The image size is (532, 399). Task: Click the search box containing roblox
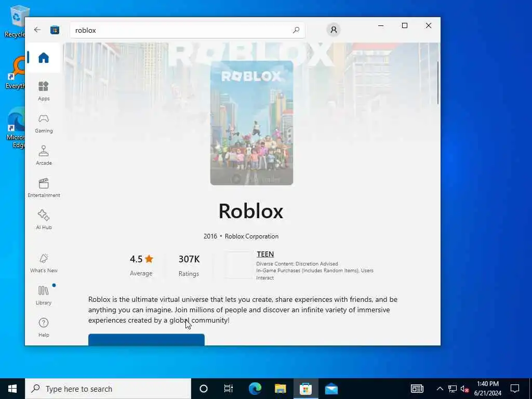pyautogui.click(x=187, y=30)
